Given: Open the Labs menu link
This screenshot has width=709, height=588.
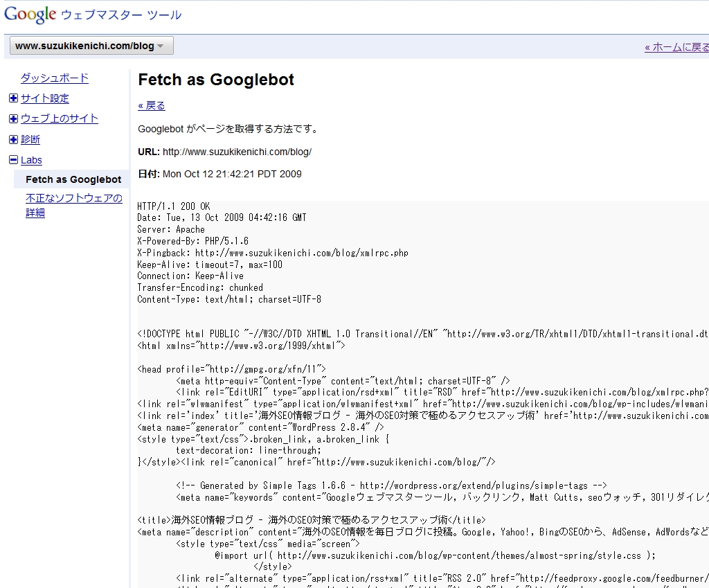Looking at the screenshot, I should point(31,160).
